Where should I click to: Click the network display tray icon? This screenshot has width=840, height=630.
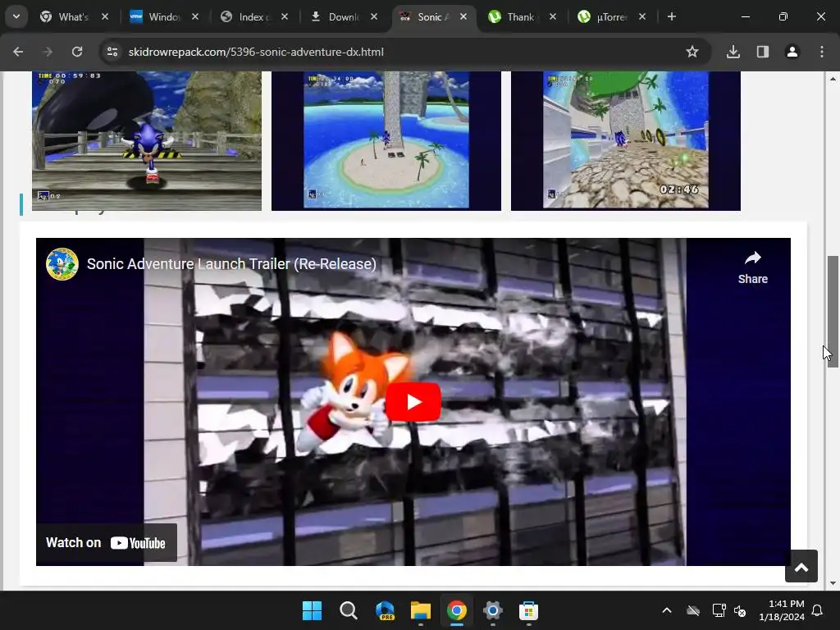pyautogui.click(x=719, y=610)
